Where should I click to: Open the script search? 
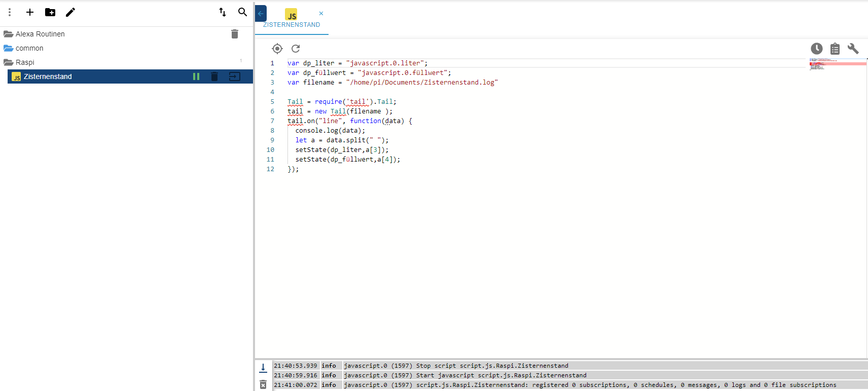(x=243, y=12)
